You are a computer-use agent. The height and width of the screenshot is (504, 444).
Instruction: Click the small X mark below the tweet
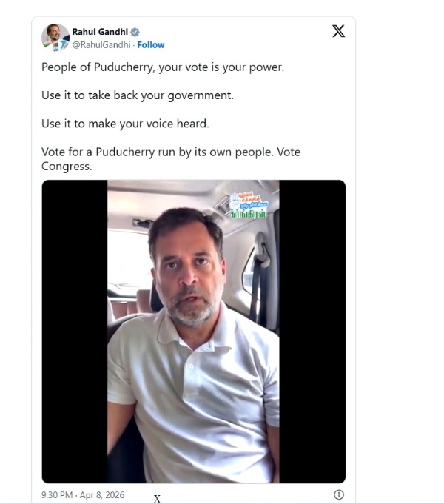157,499
